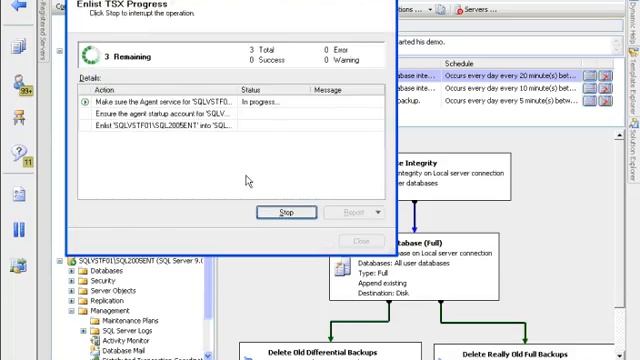
Task: Collapse the Management folder
Action: tap(71, 311)
